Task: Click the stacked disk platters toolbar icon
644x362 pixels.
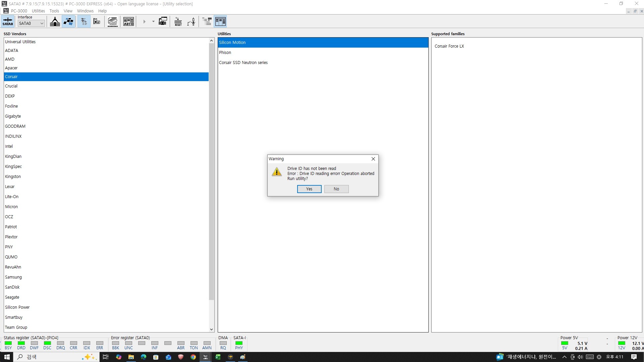Action: point(113,21)
